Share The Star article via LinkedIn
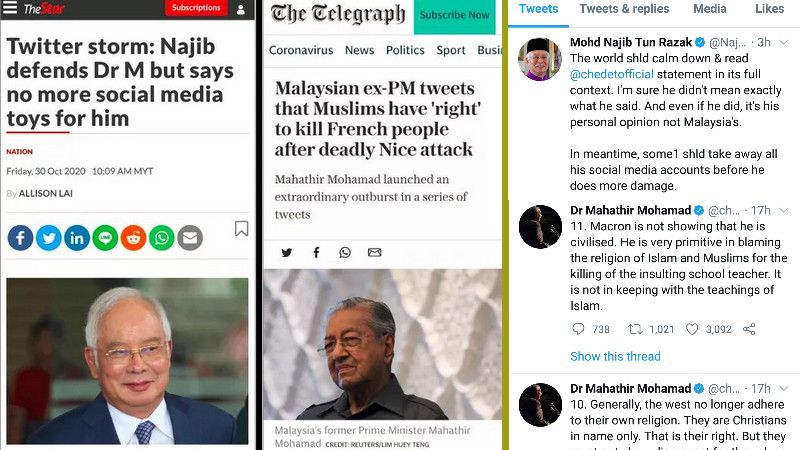The image size is (800, 450). [77, 238]
